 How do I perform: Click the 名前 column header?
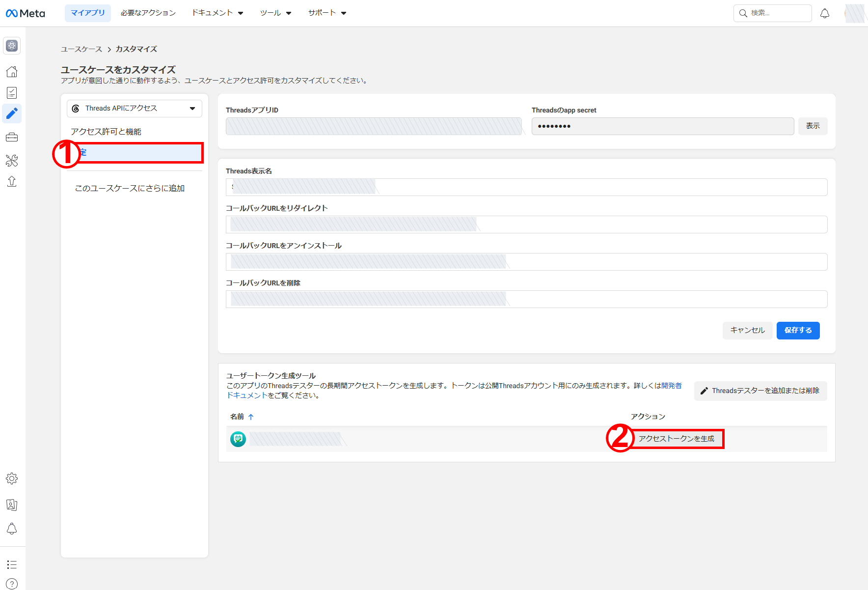(237, 417)
